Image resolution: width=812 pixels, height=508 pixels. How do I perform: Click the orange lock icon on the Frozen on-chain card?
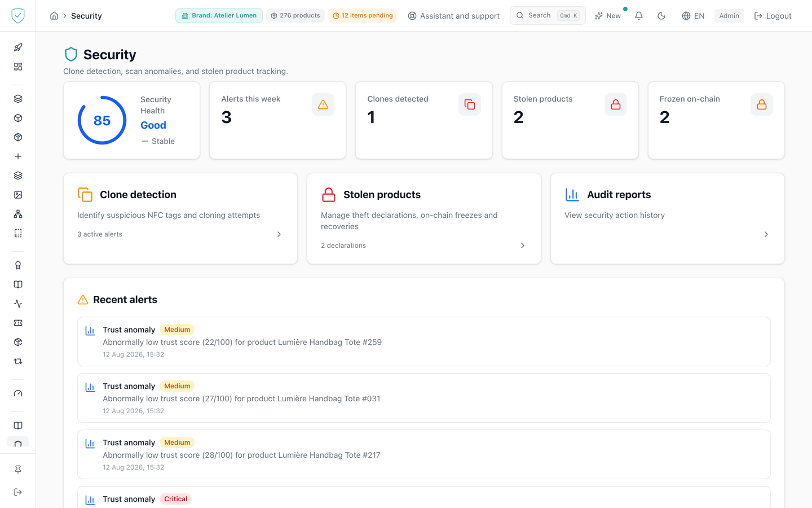pyautogui.click(x=762, y=104)
